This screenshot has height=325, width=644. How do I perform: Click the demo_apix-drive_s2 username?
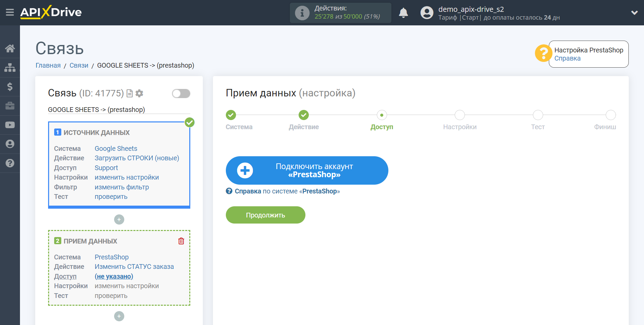pyautogui.click(x=471, y=9)
